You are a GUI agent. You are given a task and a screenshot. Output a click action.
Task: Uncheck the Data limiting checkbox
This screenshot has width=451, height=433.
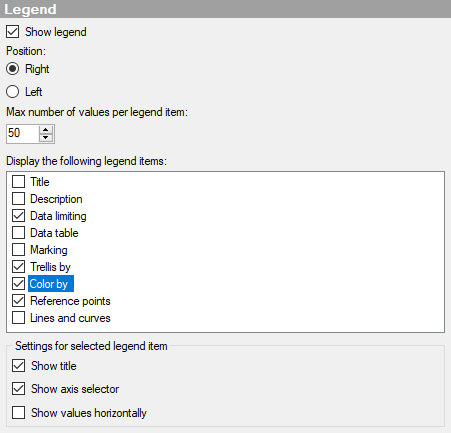[x=18, y=216]
